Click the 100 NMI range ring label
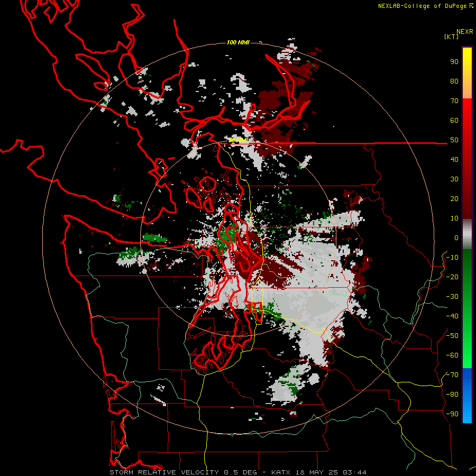The image size is (476, 476). pyautogui.click(x=239, y=42)
